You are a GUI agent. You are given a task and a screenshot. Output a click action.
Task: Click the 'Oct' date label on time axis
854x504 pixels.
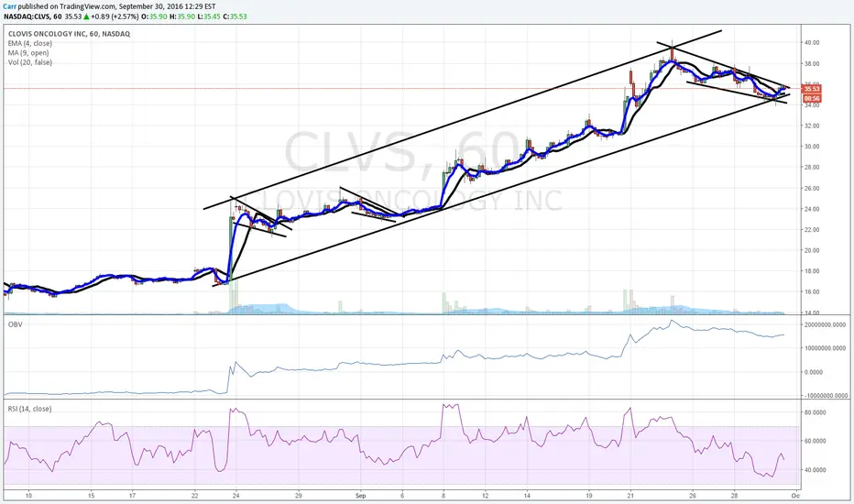(x=795, y=496)
